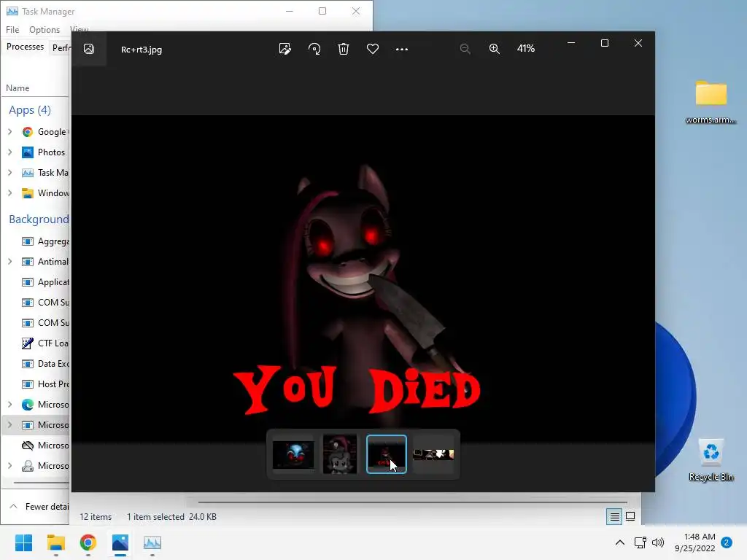Switch Explorer to large icons view

[630, 517]
